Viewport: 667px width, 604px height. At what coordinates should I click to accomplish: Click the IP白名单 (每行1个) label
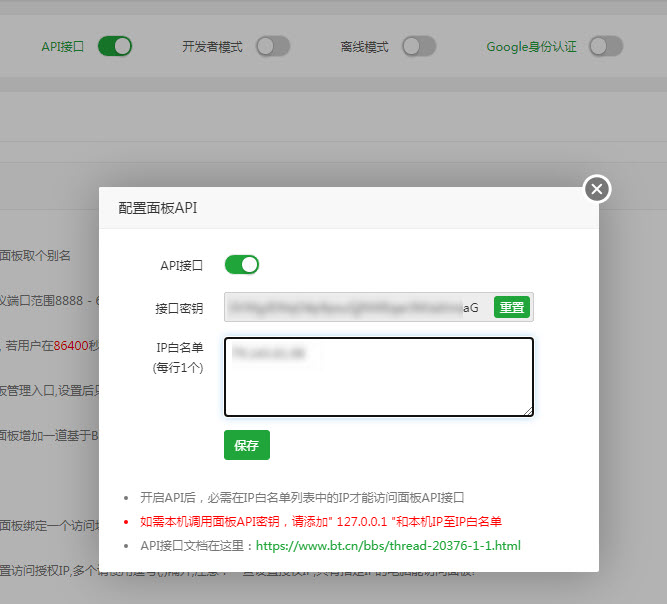coord(179,358)
